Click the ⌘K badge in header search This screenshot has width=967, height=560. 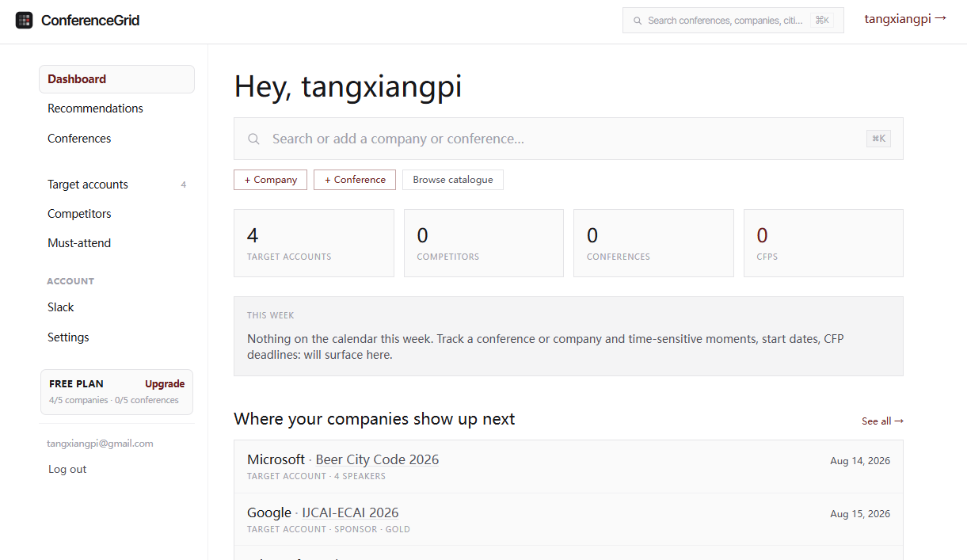pyautogui.click(x=822, y=21)
